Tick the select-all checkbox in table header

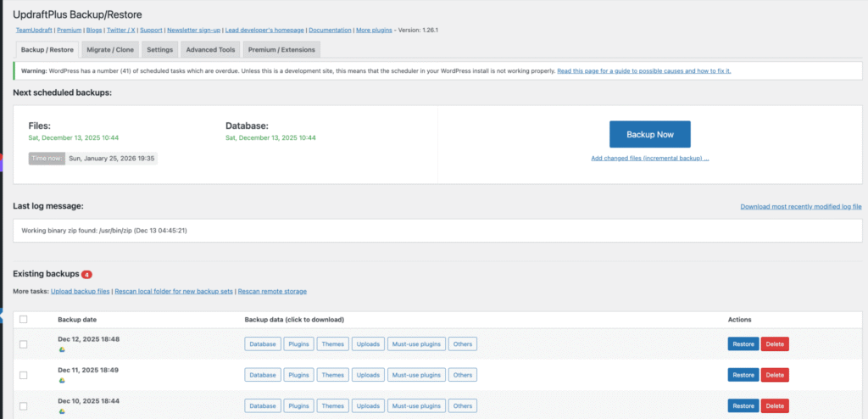coord(23,319)
